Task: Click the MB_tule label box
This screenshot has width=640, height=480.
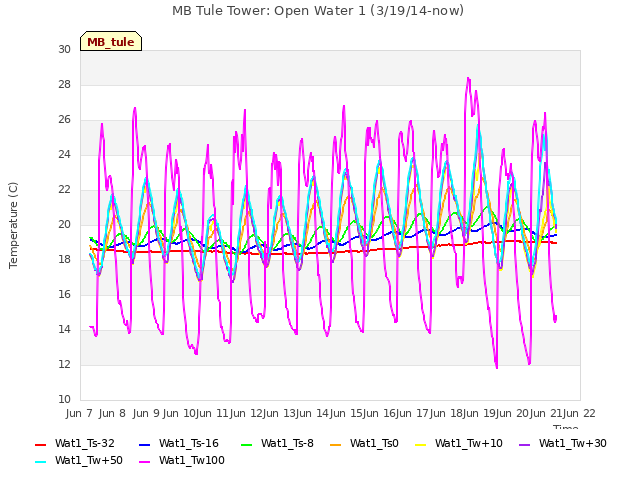Action: point(111,41)
